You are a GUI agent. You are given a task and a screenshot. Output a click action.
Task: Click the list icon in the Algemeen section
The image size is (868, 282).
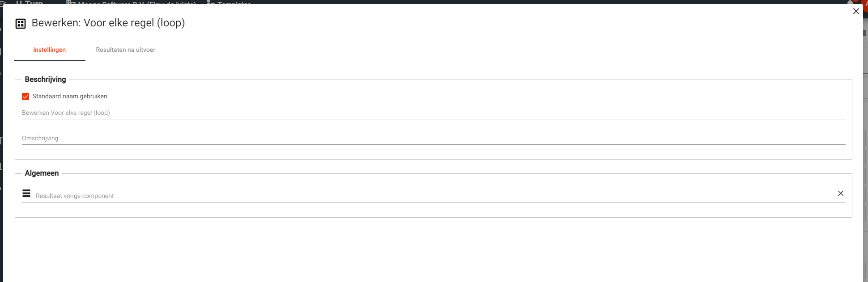point(26,194)
